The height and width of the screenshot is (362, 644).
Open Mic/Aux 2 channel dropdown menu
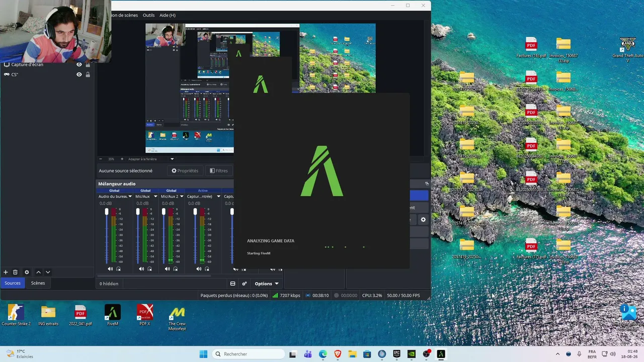(182, 197)
